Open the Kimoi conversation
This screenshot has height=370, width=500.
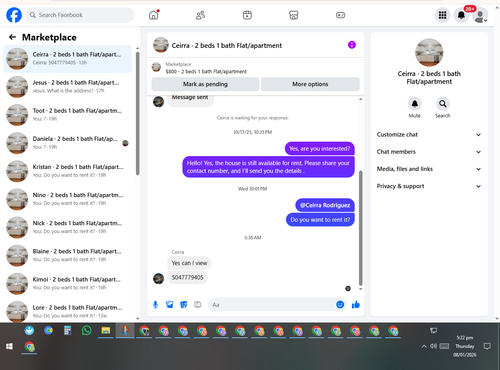tap(68, 283)
